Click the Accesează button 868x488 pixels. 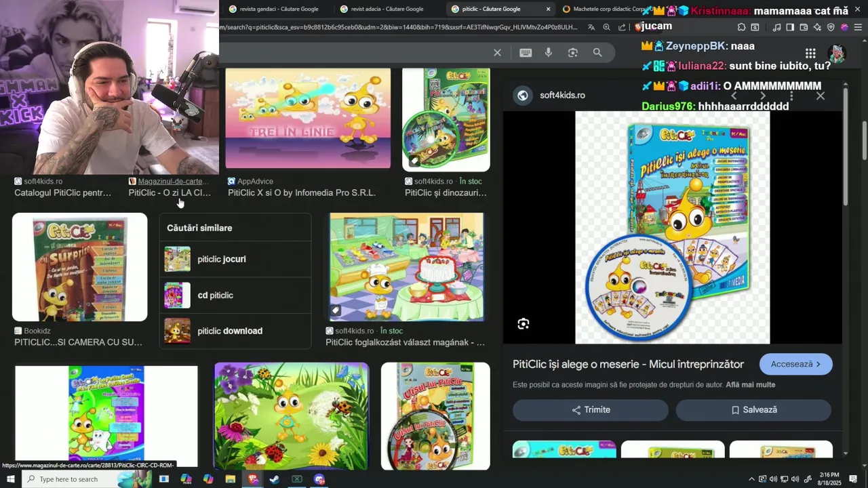click(x=796, y=364)
